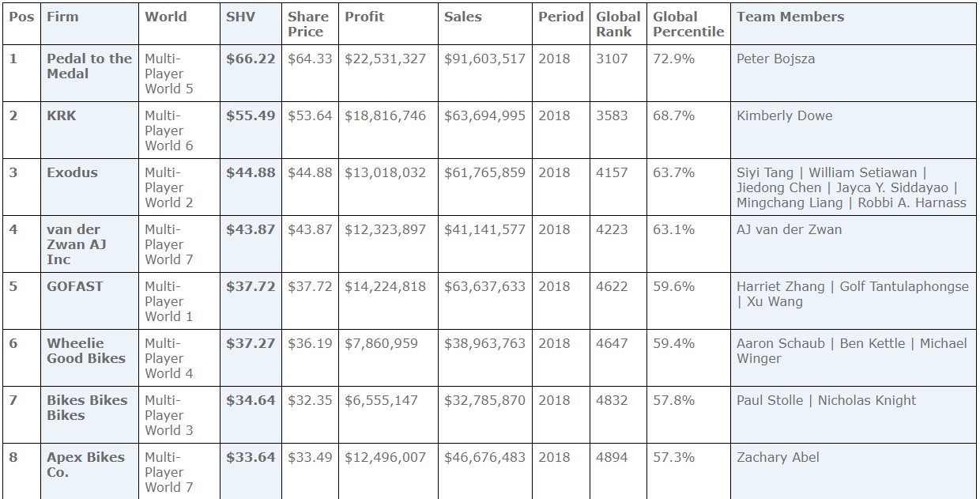Open Bikes Bikes Bikes firm entry
This screenshot has height=499, width=980.
pos(87,407)
